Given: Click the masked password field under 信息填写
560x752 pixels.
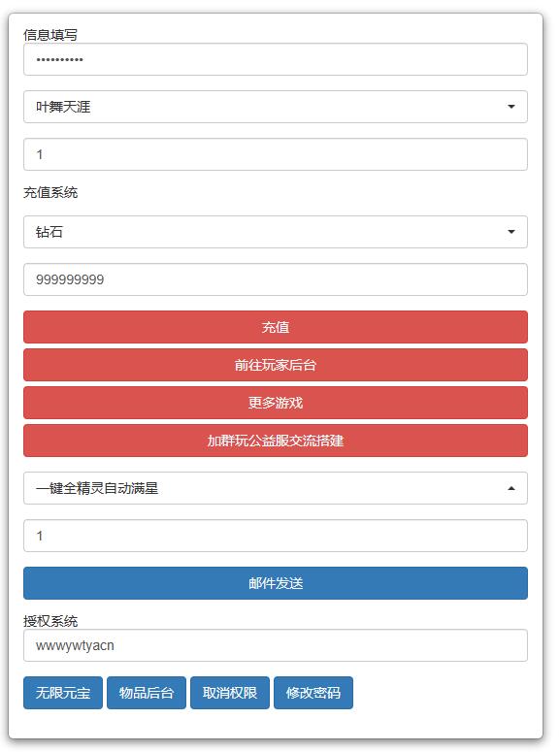Looking at the screenshot, I should pos(276,59).
